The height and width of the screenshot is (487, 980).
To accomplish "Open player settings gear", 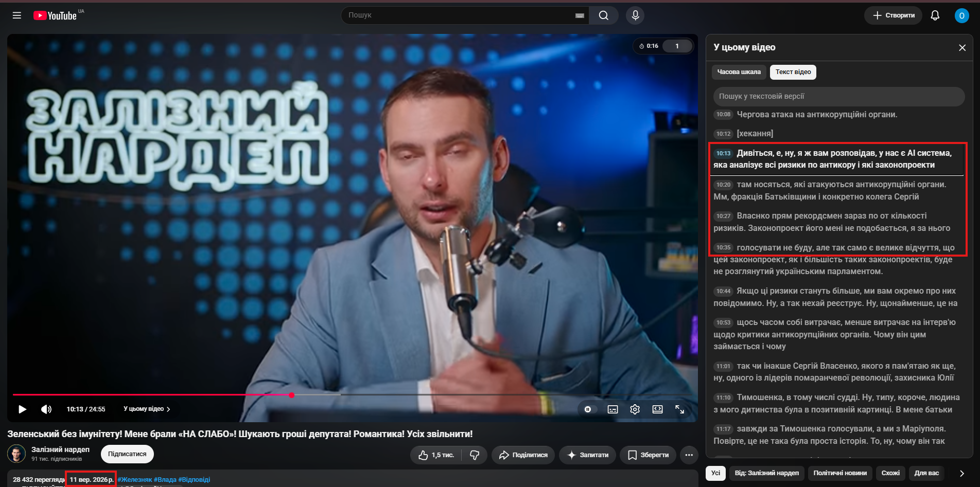I will (635, 409).
